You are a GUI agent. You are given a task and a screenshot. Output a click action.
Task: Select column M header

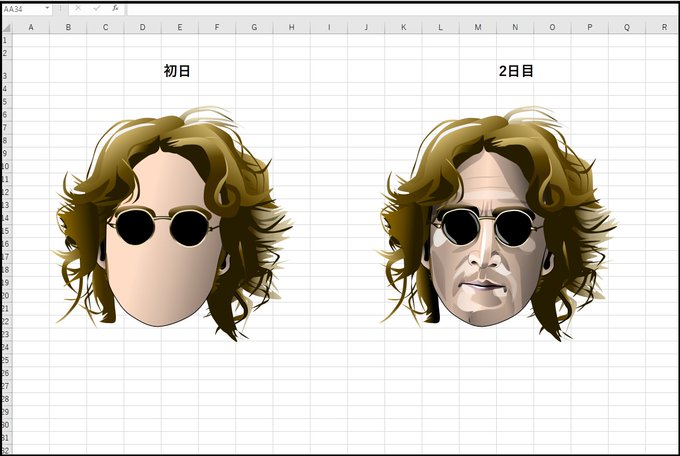pos(478,27)
